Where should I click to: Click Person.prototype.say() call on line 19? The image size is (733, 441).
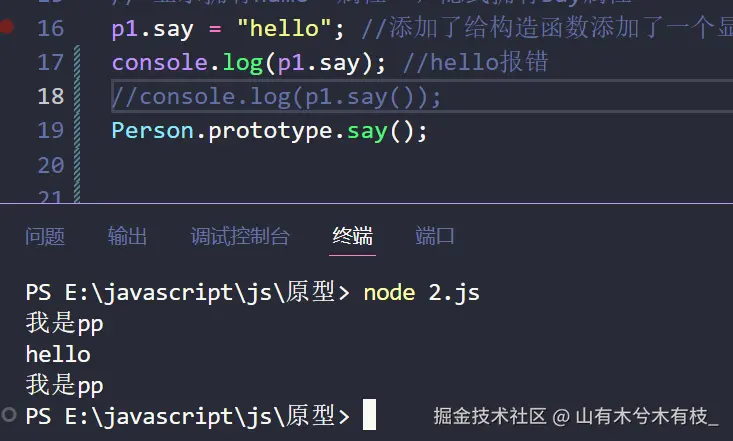click(269, 130)
